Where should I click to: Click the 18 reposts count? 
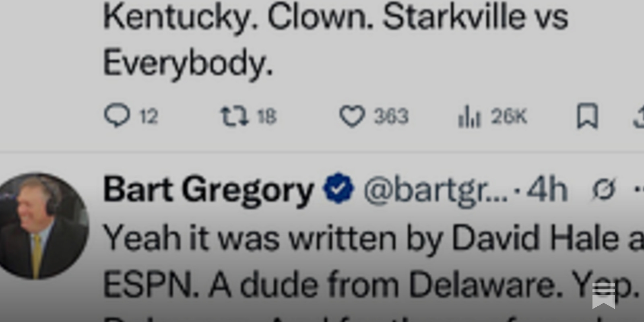pos(267,117)
